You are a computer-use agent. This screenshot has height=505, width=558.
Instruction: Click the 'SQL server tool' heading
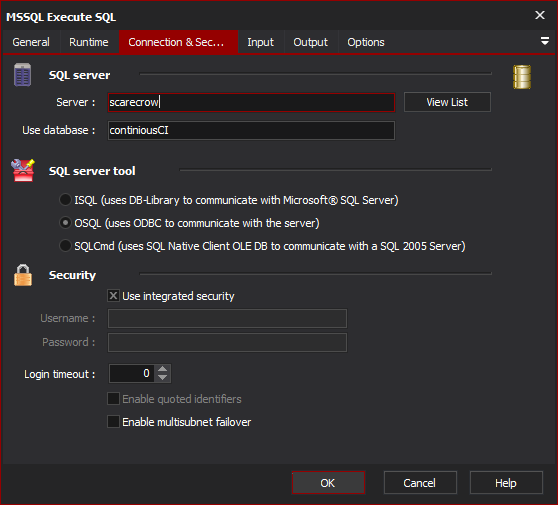click(92, 171)
